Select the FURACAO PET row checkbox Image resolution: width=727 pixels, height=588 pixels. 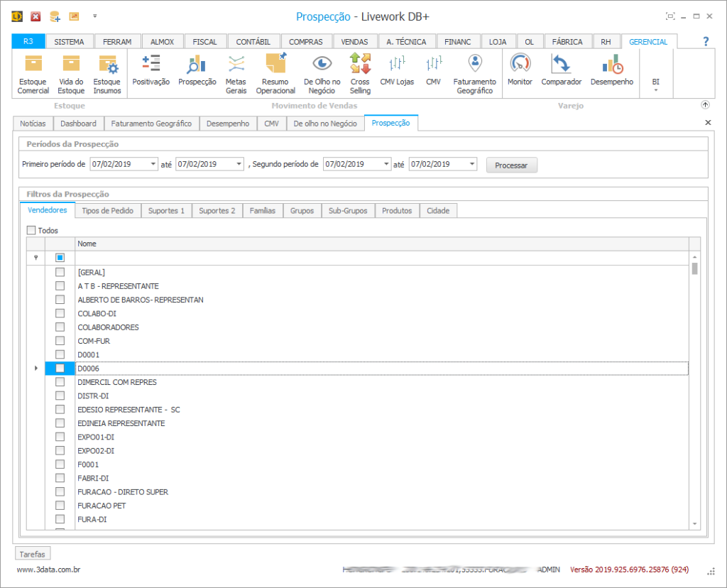coord(60,506)
